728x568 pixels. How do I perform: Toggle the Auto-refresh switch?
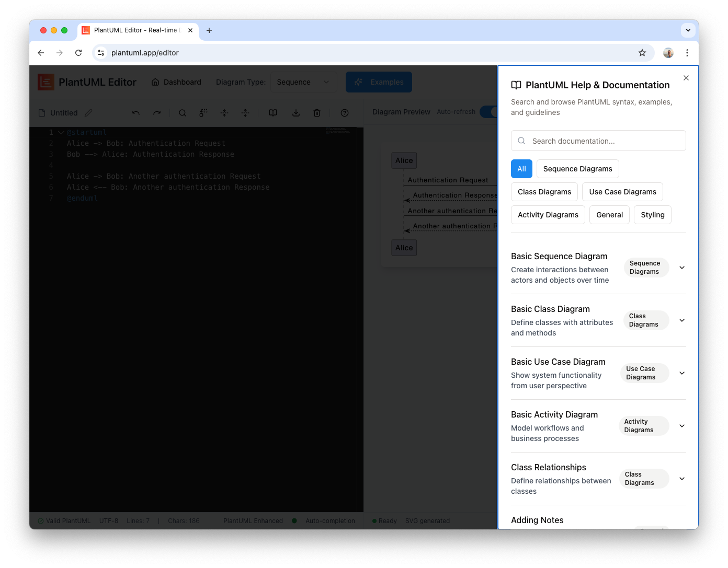(489, 112)
